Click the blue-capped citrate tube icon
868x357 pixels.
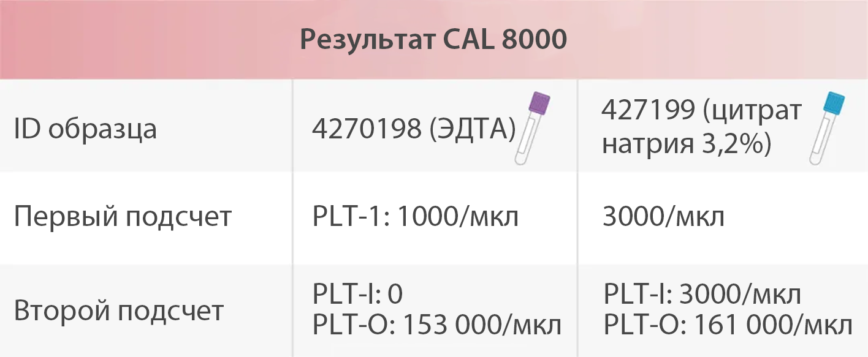[825, 127]
